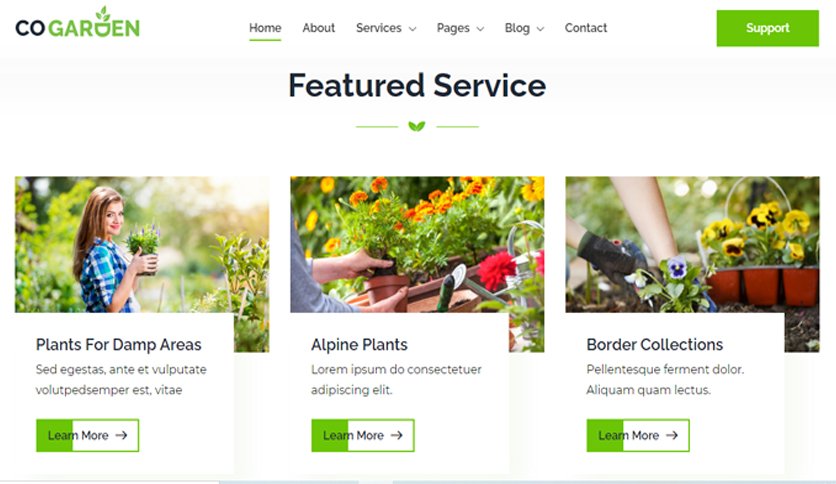
Task: Go to the About page
Action: pyautogui.click(x=318, y=28)
